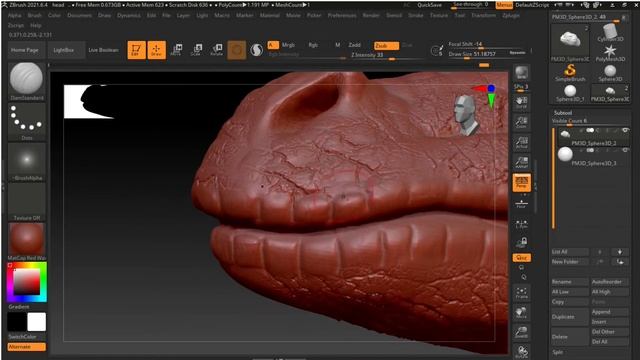Open the DamStandard brush picker
Image resolution: width=640 pixels, height=360 pixels.
click(27, 81)
